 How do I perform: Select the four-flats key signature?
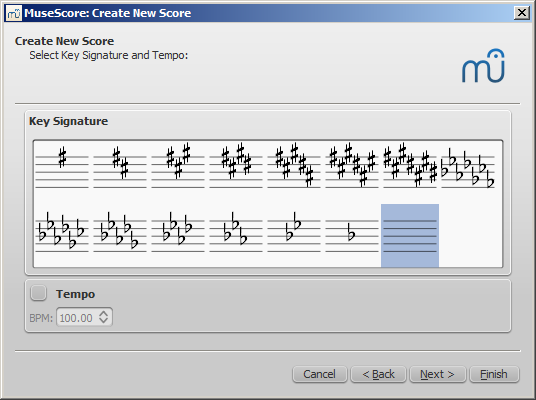point(178,235)
